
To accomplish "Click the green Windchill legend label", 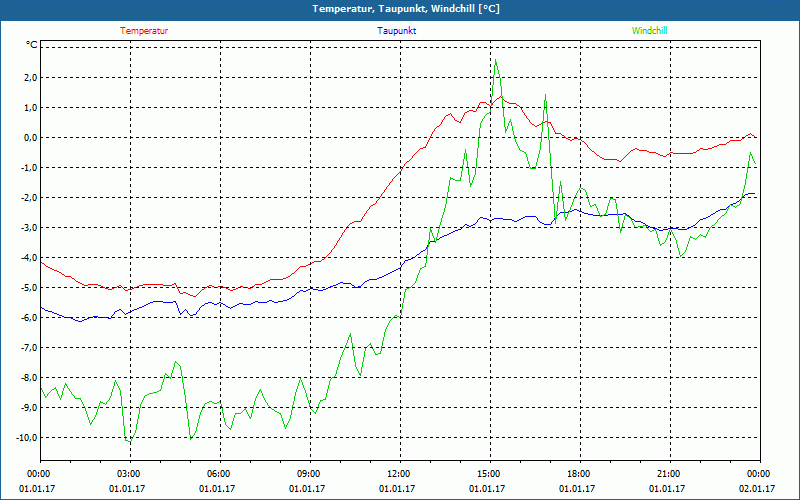I will [x=649, y=31].
